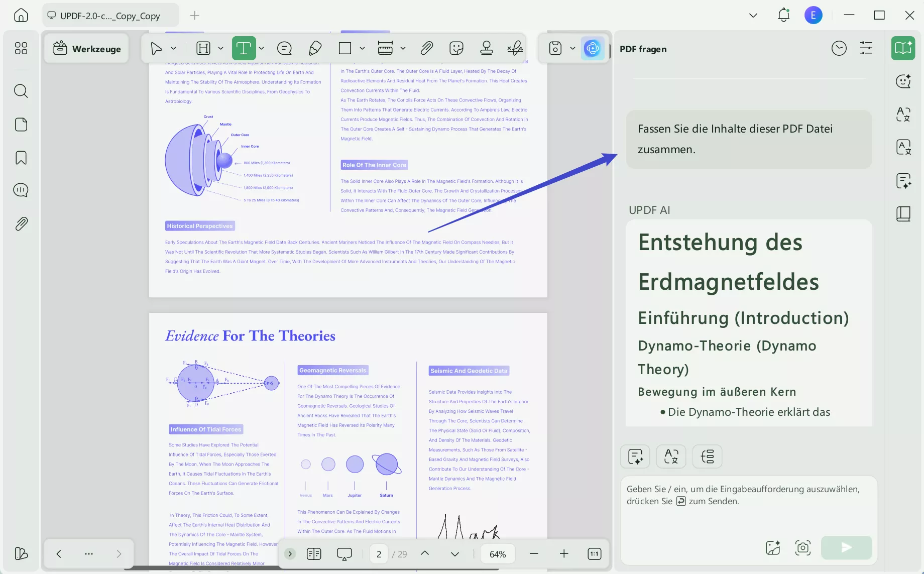Screen dimensions: 924x574
Task: Click the summarize quick action above input
Action: [x=635, y=456]
